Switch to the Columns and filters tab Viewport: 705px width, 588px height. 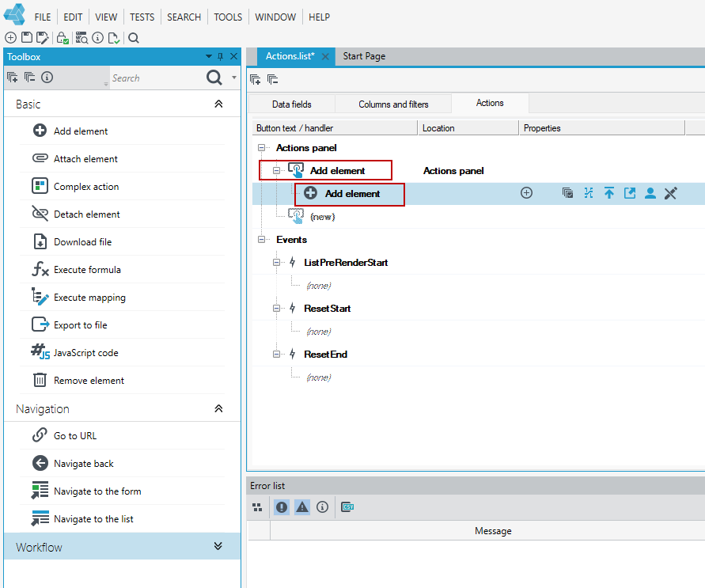pyautogui.click(x=393, y=104)
